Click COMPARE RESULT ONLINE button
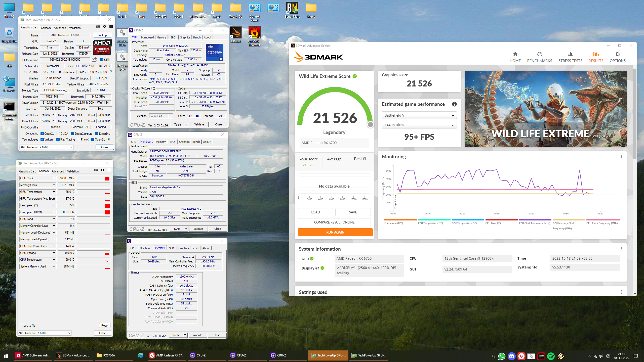644x362 pixels. tap(334, 222)
